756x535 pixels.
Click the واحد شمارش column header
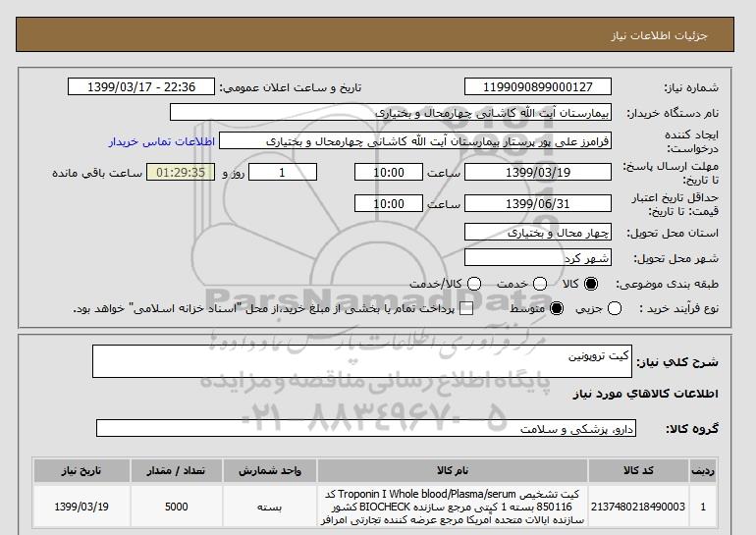click(270, 470)
